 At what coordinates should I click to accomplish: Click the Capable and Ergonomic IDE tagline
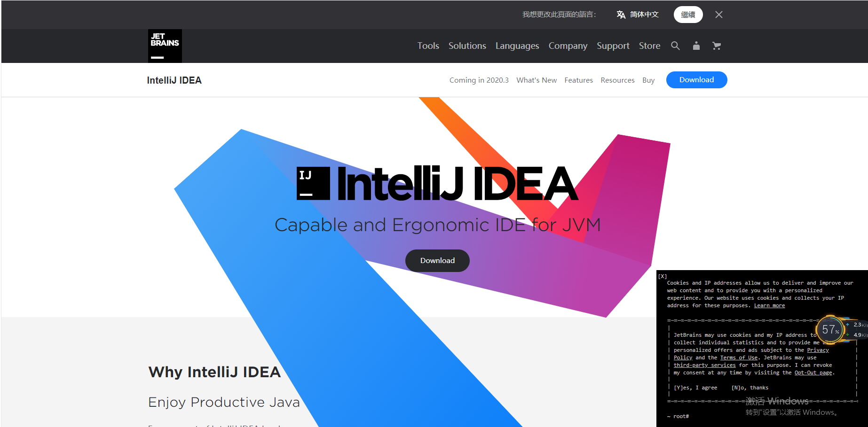click(437, 225)
